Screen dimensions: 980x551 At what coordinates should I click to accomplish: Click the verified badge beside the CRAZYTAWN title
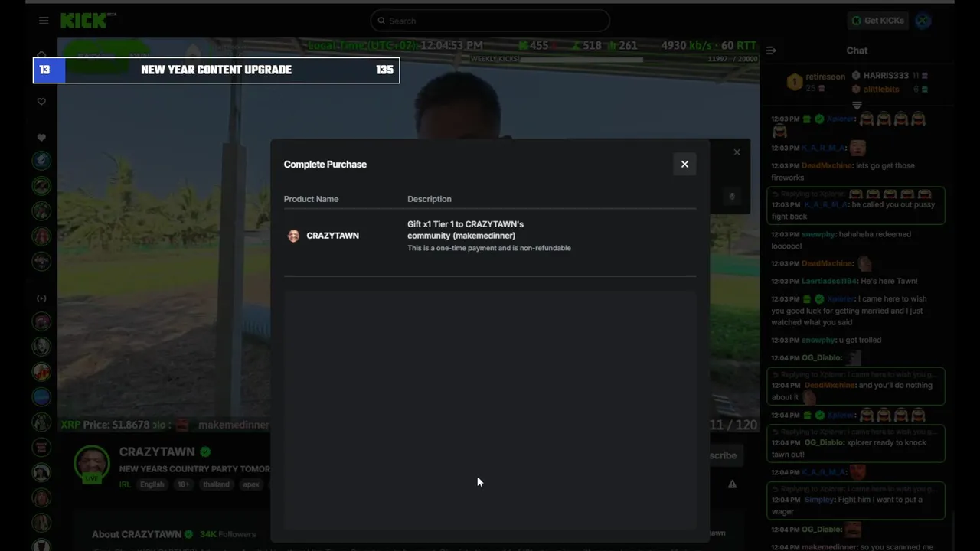205,452
